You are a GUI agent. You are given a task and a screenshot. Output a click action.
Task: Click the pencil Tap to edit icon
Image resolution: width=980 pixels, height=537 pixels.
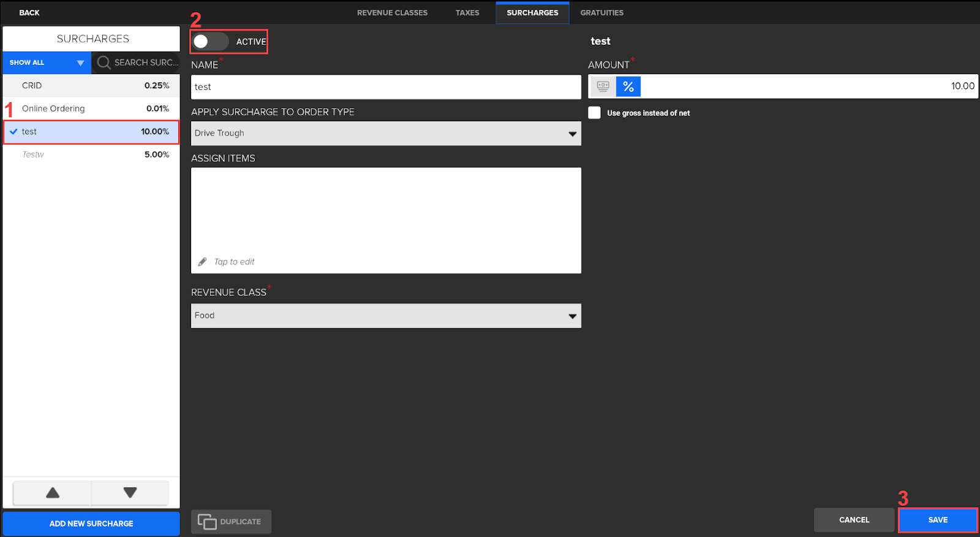click(203, 262)
